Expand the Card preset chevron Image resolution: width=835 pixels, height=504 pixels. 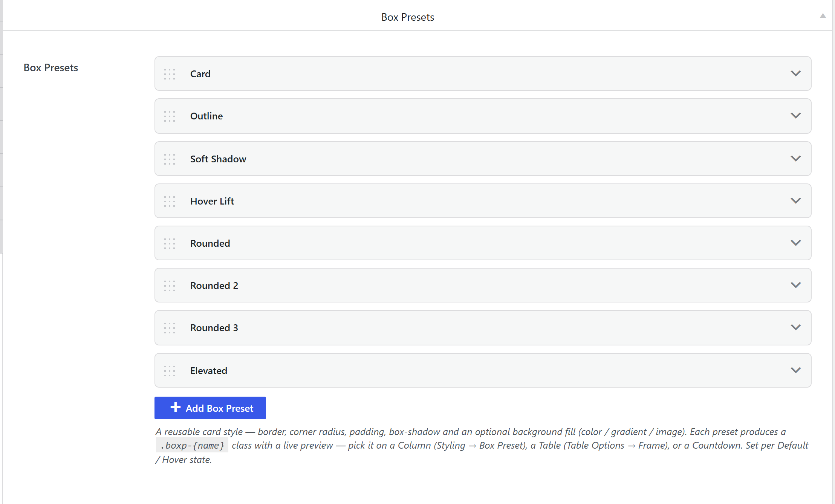pos(795,73)
